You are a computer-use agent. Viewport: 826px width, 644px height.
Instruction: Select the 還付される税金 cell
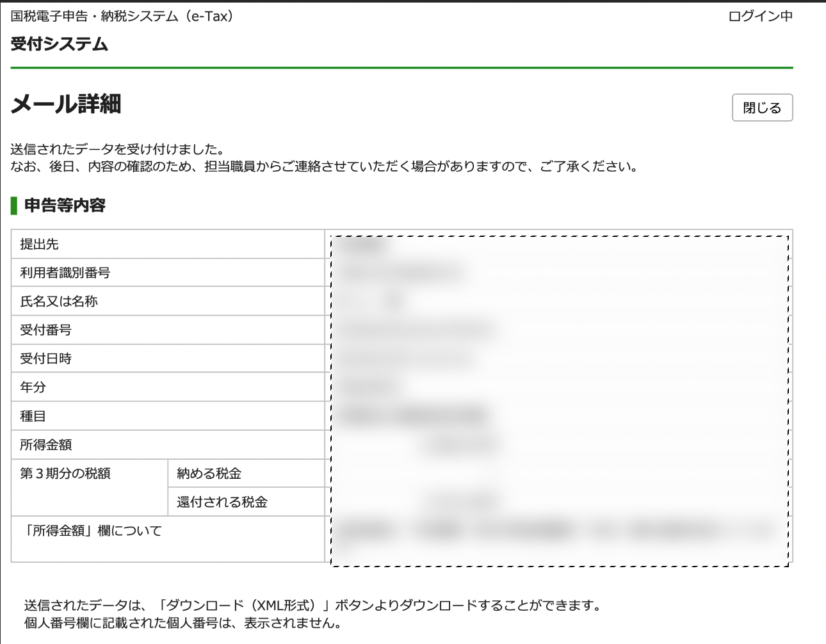pos(247,502)
